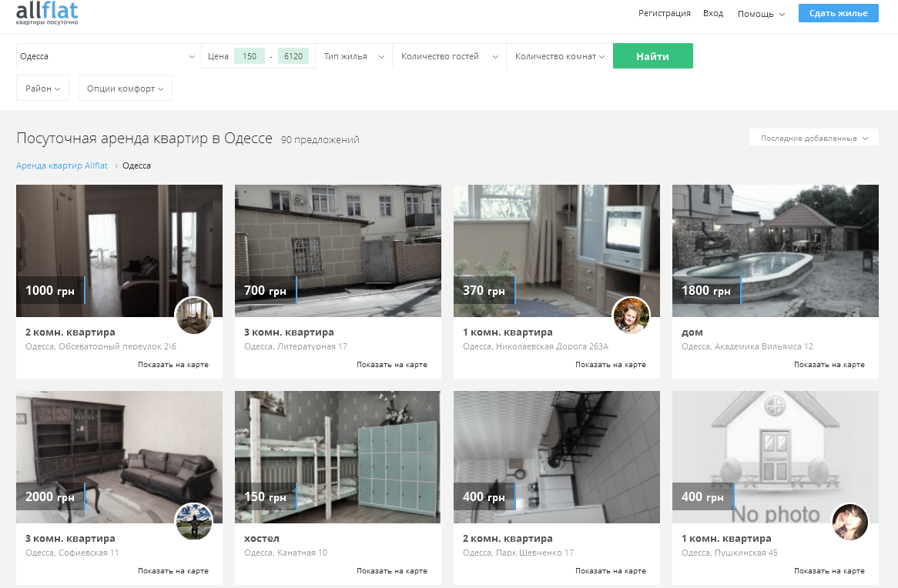This screenshot has height=588, width=898.
Task: Open host avatar on Пушкинская 45 listing
Action: pos(850,522)
